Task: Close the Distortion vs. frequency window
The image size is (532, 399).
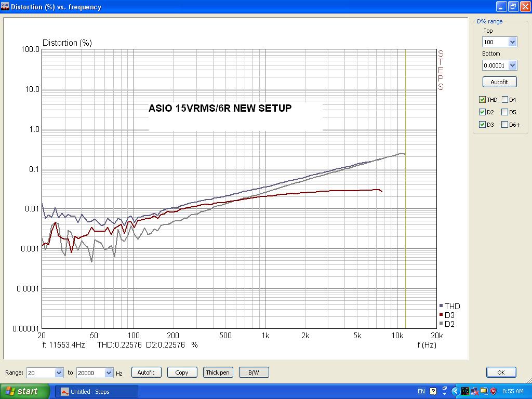Action: [x=525, y=6]
